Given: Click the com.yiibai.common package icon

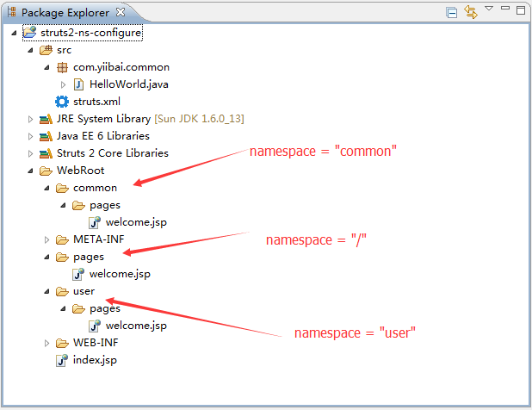Looking at the screenshot, I should [62, 67].
